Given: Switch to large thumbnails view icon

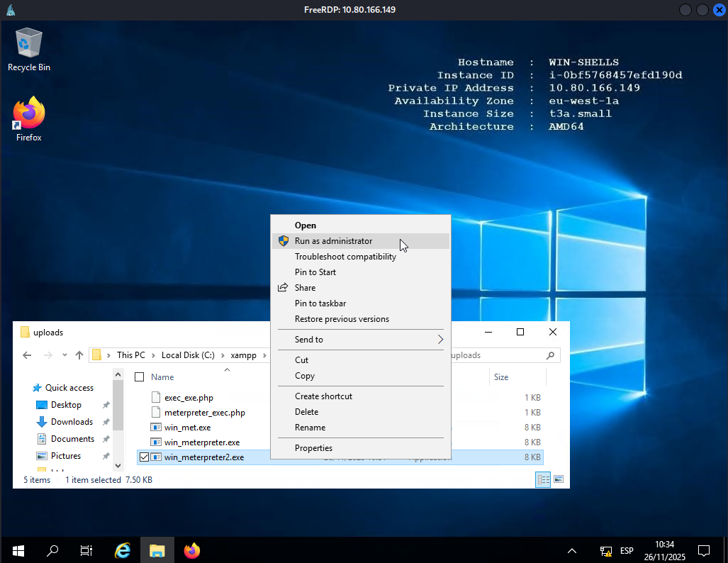Looking at the screenshot, I should pos(559,479).
